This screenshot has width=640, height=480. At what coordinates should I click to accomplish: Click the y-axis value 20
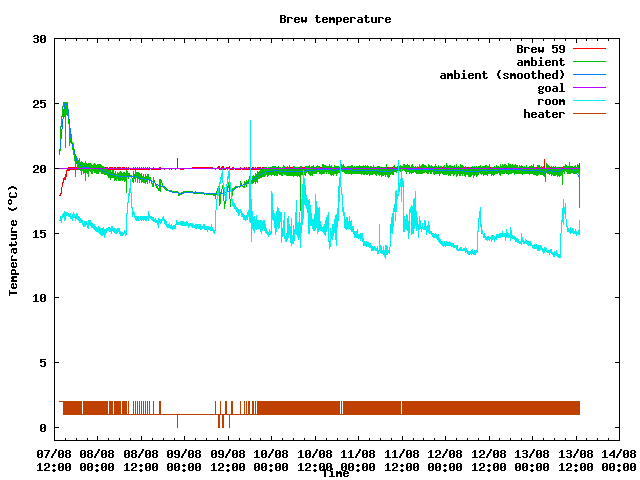[x=40, y=169]
